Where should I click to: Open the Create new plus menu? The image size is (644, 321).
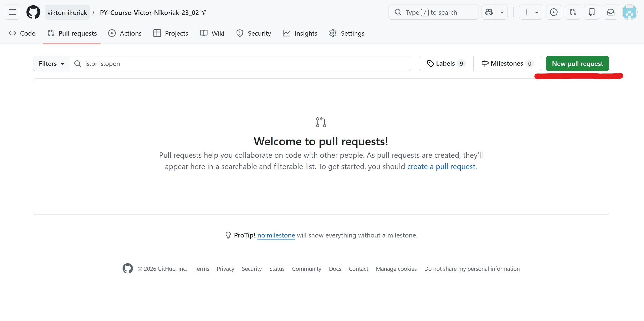coord(531,12)
